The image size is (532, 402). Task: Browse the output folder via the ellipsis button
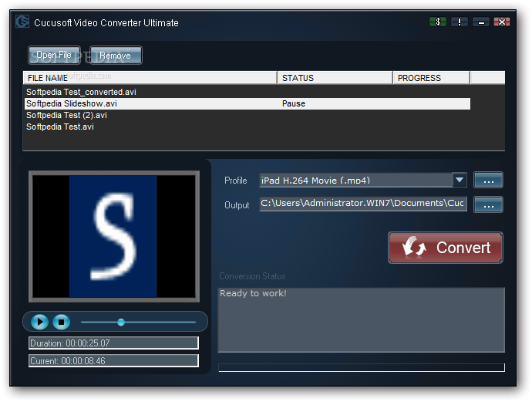pos(488,204)
